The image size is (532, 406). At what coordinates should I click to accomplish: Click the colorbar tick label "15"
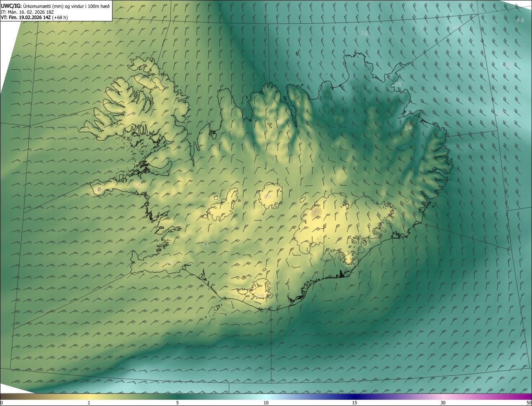coord(355,403)
